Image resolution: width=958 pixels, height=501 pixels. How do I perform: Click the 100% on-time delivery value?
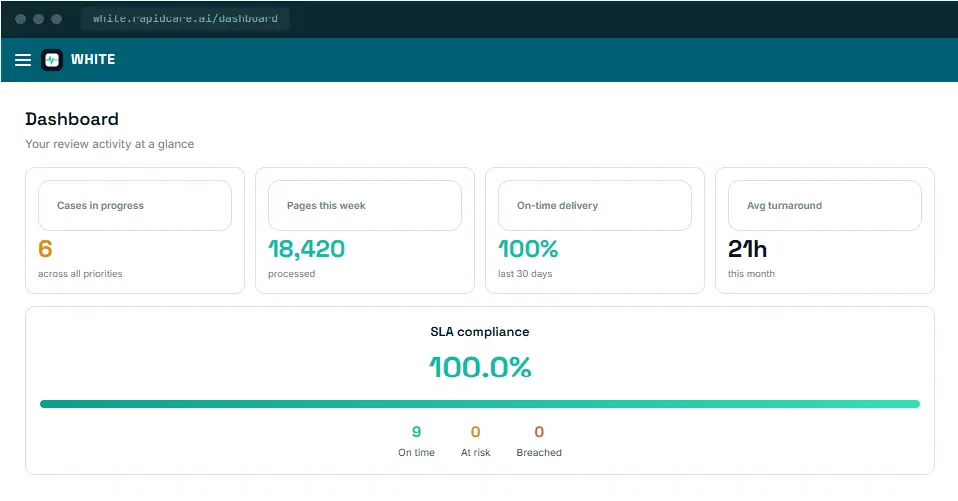(x=528, y=249)
